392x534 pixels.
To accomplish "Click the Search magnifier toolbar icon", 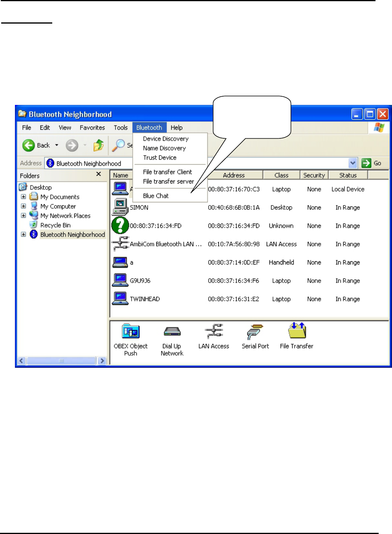I will (118, 145).
